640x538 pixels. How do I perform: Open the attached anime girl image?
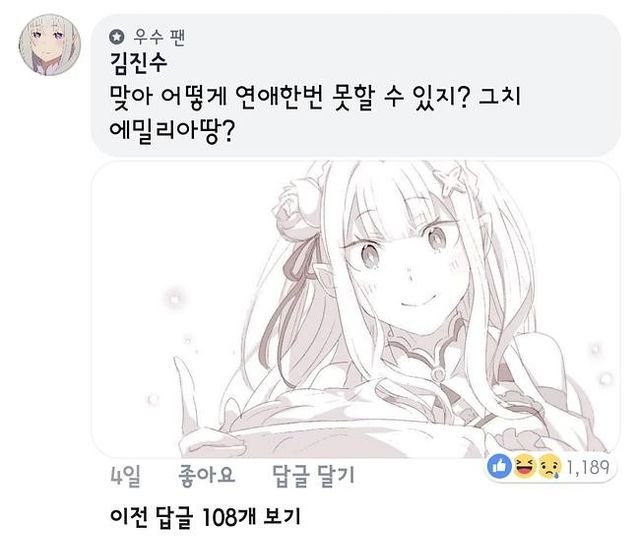355,309
